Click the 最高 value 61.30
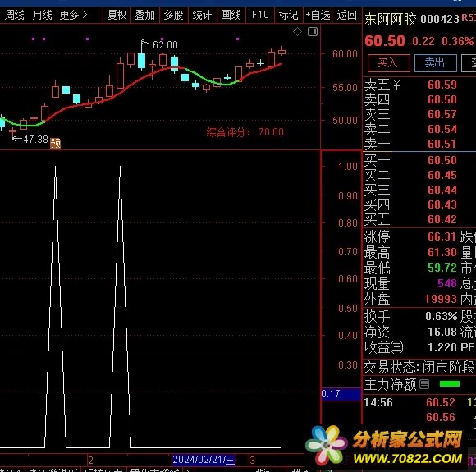Screen dimensions: 476x472 click(x=442, y=252)
